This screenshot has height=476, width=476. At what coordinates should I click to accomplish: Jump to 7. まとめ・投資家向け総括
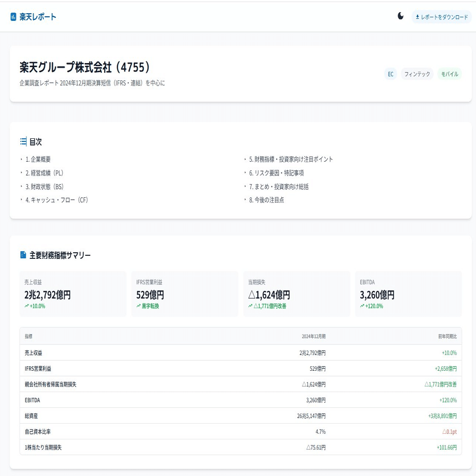(x=279, y=187)
